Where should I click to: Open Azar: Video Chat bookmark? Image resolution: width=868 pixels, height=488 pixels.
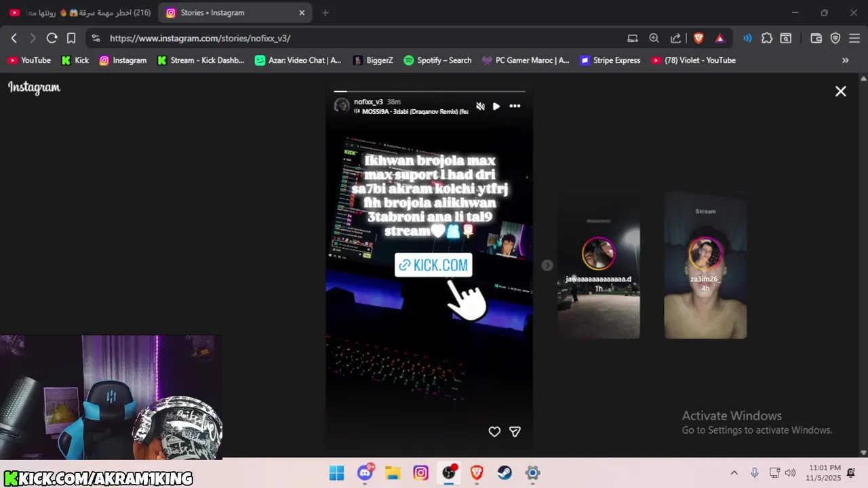(x=298, y=60)
